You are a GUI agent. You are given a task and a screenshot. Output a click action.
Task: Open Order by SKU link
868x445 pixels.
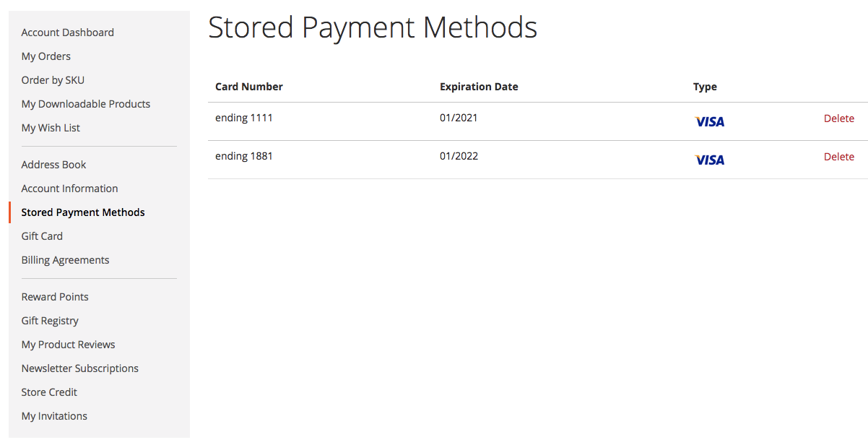53,80
